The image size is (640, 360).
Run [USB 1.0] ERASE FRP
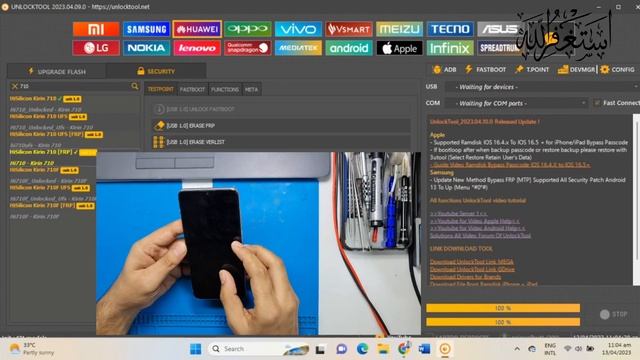click(x=281, y=126)
